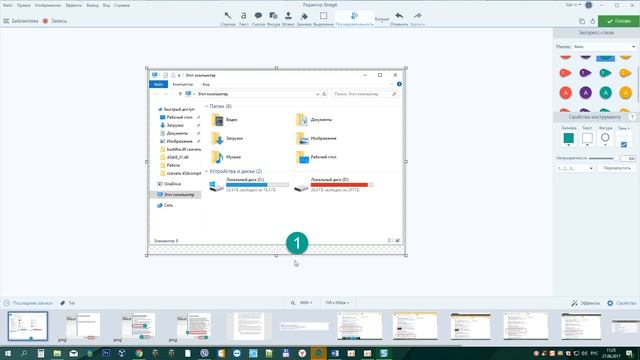Image resolution: width=640 pixels, height=360 pixels.
Task: Open Photoshop from the taskbar
Action: [x=106, y=353]
